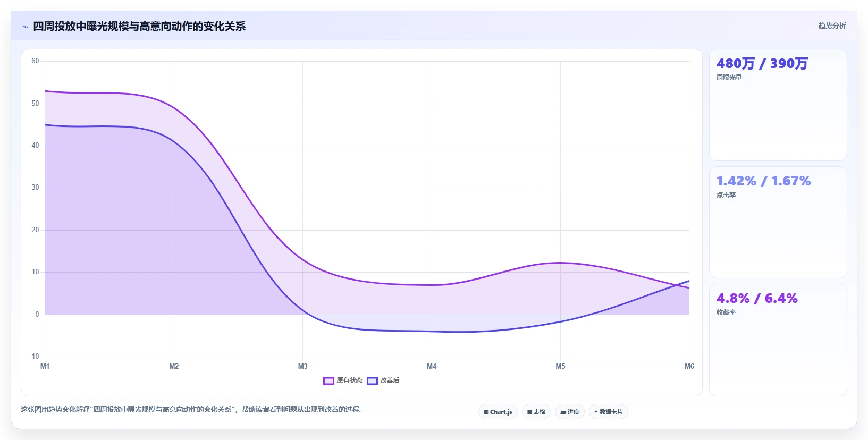Click the 1.42% / 1.67% value
The height and width of the screenshot is (440, 868).
pos(764,181)
